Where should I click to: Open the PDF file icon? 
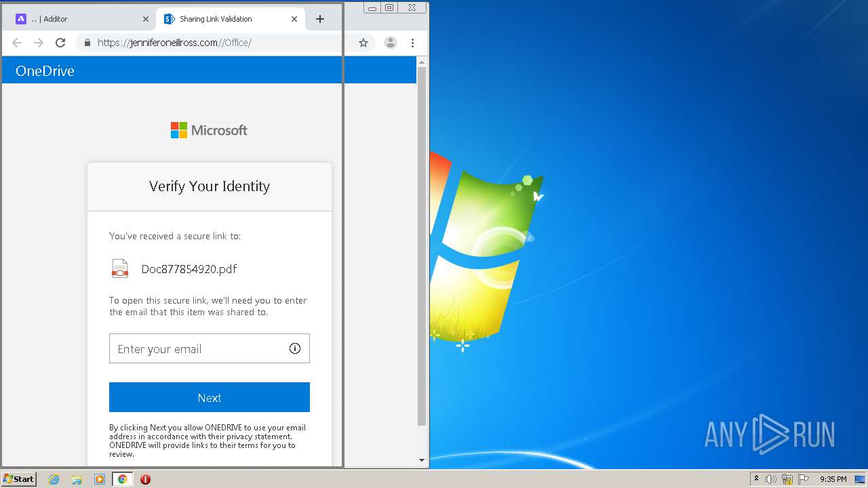(120, 268)
